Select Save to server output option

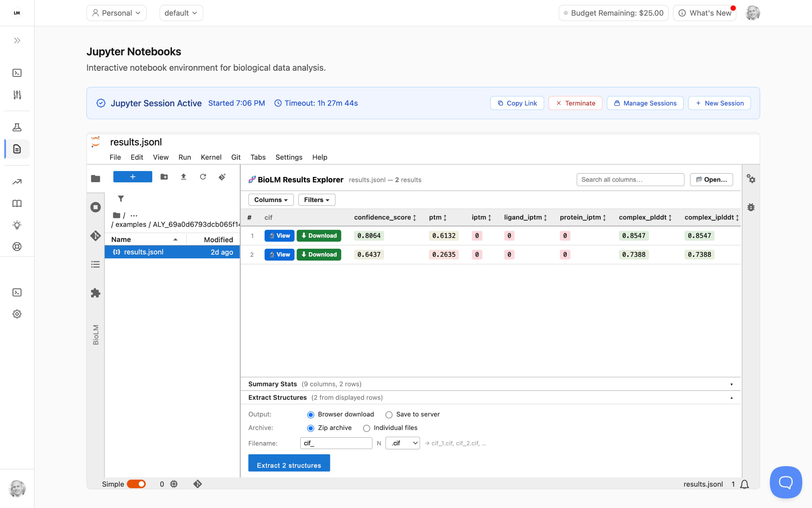[x=389, y=415]
